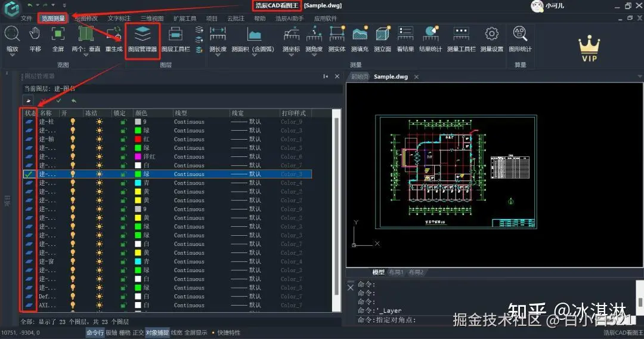Toggle on/off bulb for layer 建-轴
Viewport: 644px width, 339px height.
pos(73,139)
